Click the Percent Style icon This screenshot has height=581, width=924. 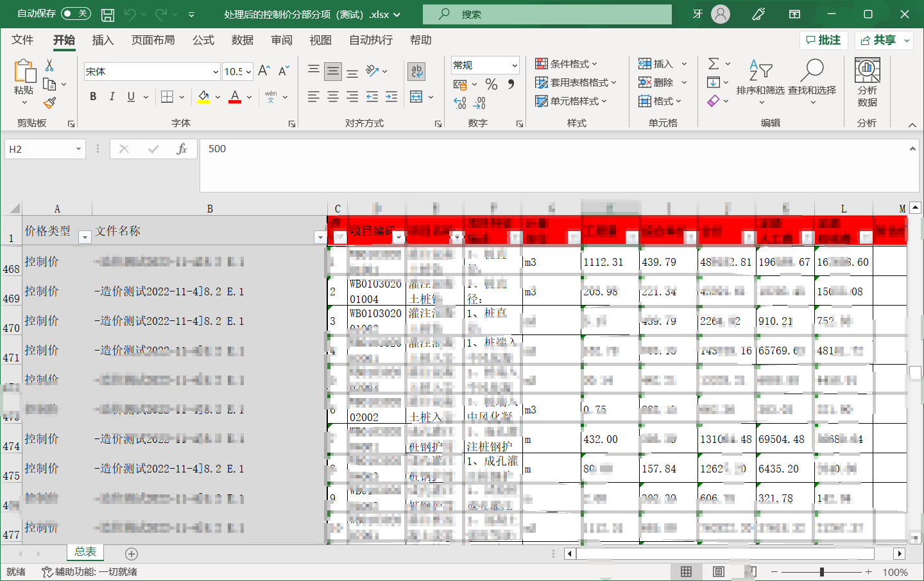point(492,84)
